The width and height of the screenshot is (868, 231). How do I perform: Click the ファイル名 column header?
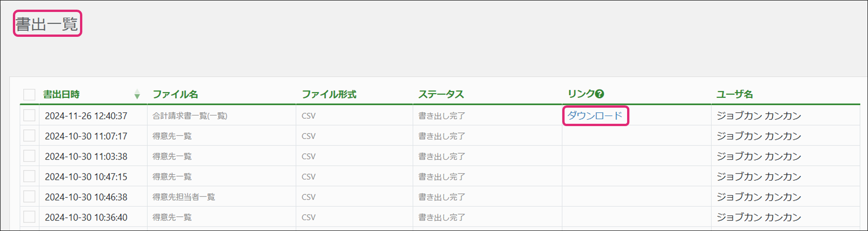[x=175, y=94]
